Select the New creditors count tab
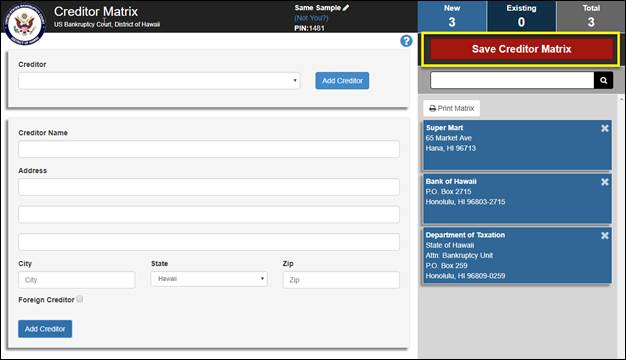626x360 pixels. (x=452, y=16)
